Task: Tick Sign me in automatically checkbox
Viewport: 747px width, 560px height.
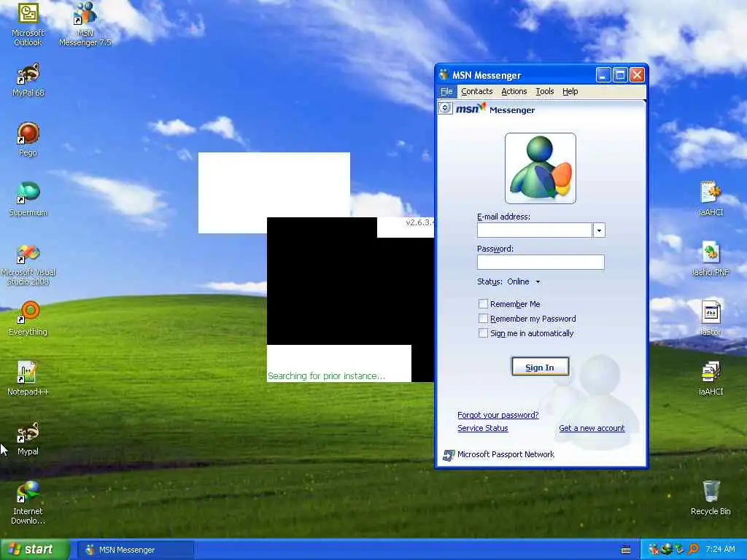Action: coord(483,333)
